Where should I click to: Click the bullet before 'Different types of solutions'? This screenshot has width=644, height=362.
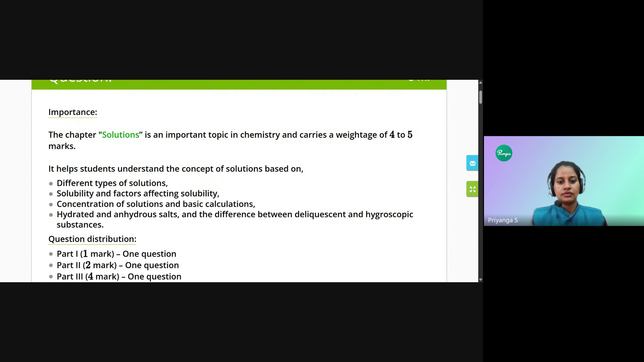(51, 184)
